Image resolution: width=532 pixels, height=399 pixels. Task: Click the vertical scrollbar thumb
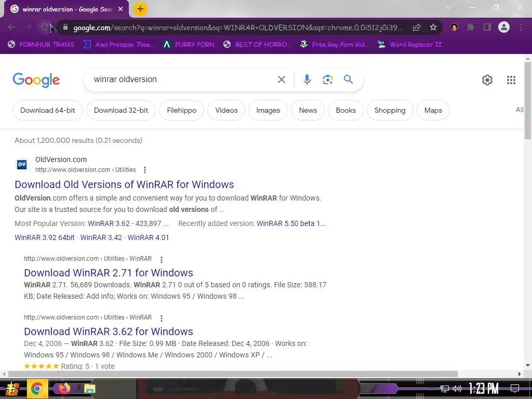[x=528, y=100]
